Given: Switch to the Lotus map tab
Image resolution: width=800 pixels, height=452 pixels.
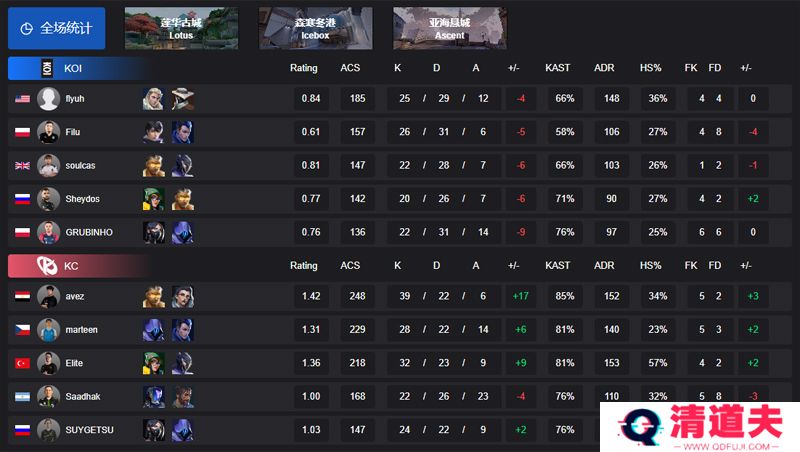Looking at the screenshot, I should 181,28.
